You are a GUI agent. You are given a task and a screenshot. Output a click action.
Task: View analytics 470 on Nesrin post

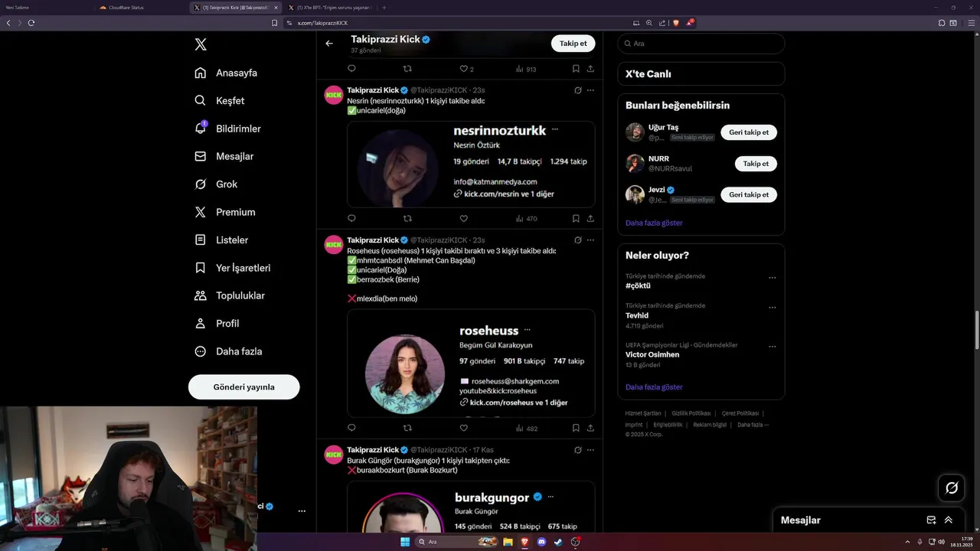pos(526,219)
